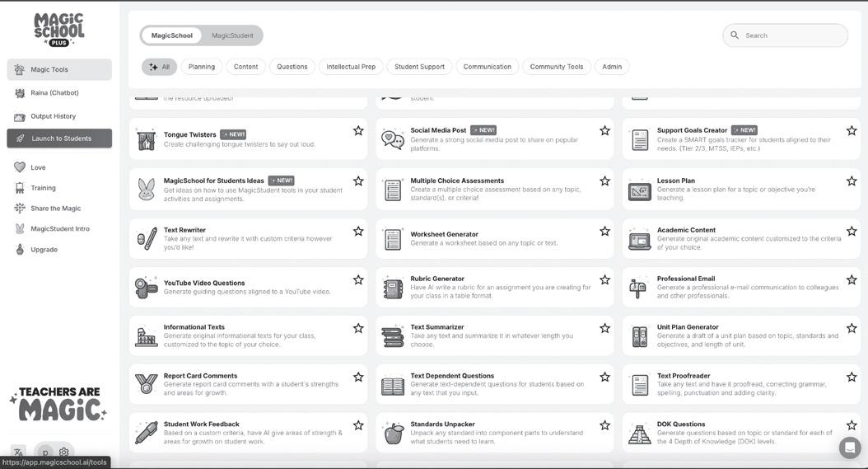868x469 pixels.
Task: Click the Magic School Plus logo
Action: (x=58, y=30)
